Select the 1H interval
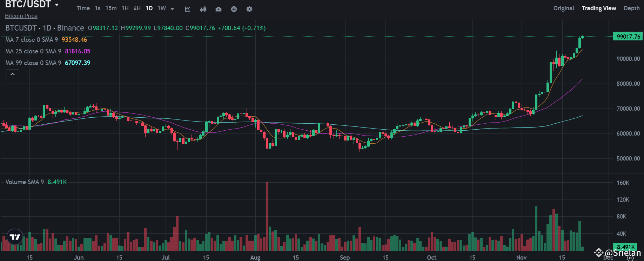The image size is (644, 261). (125, 8)
